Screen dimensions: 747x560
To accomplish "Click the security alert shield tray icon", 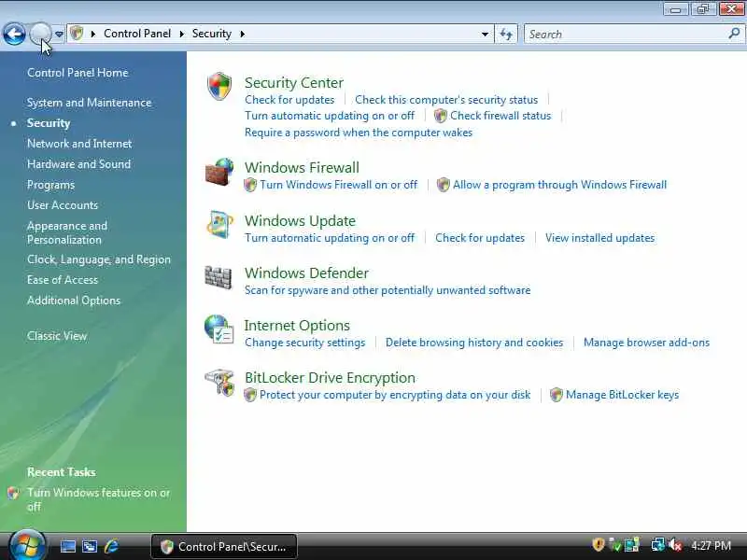I will coord(598,545).
